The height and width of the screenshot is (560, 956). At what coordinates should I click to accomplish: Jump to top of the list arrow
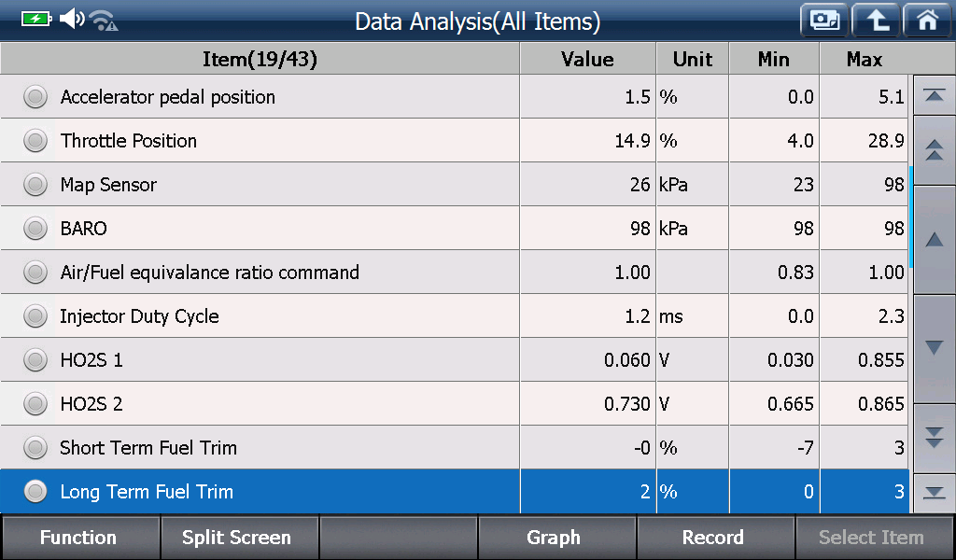[x=934, y=95]
